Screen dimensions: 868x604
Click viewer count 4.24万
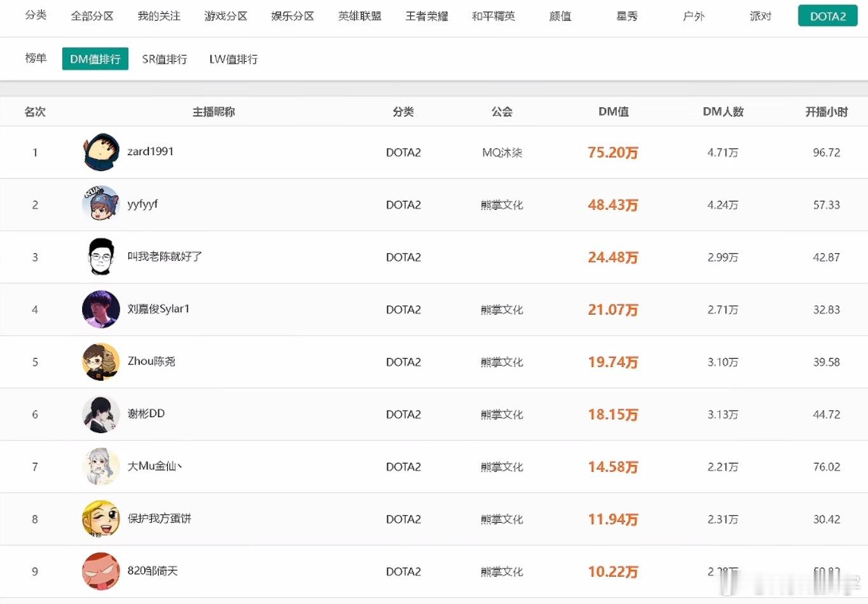click(723, 205)
